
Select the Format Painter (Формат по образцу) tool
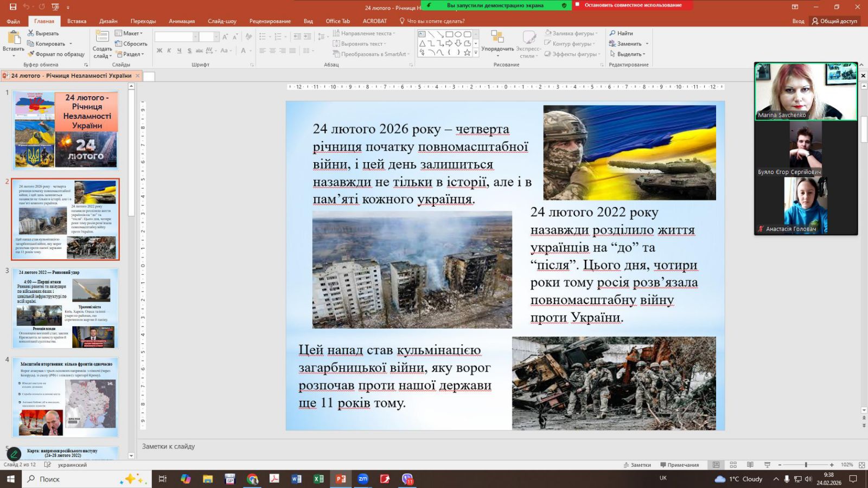(x=31, y=54)
